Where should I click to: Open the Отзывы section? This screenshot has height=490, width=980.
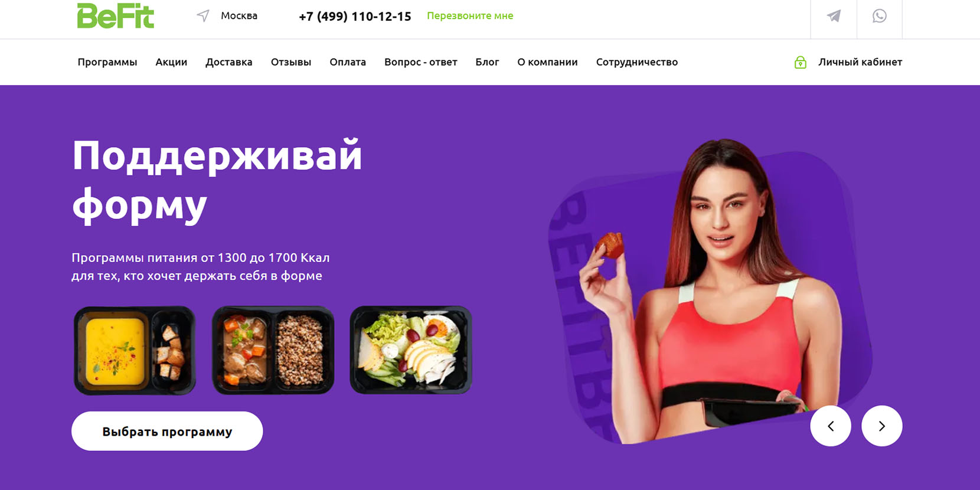291,62
